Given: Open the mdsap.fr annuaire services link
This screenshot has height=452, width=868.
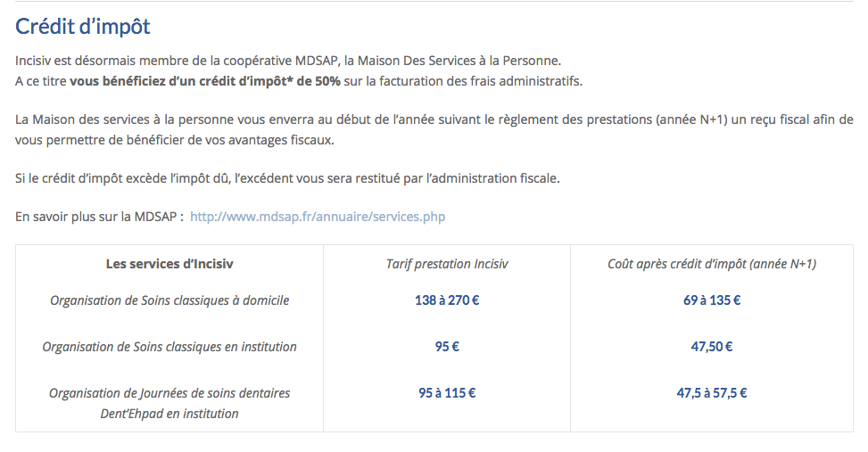Looking at the screenshot, I should (x=318, y=217).
